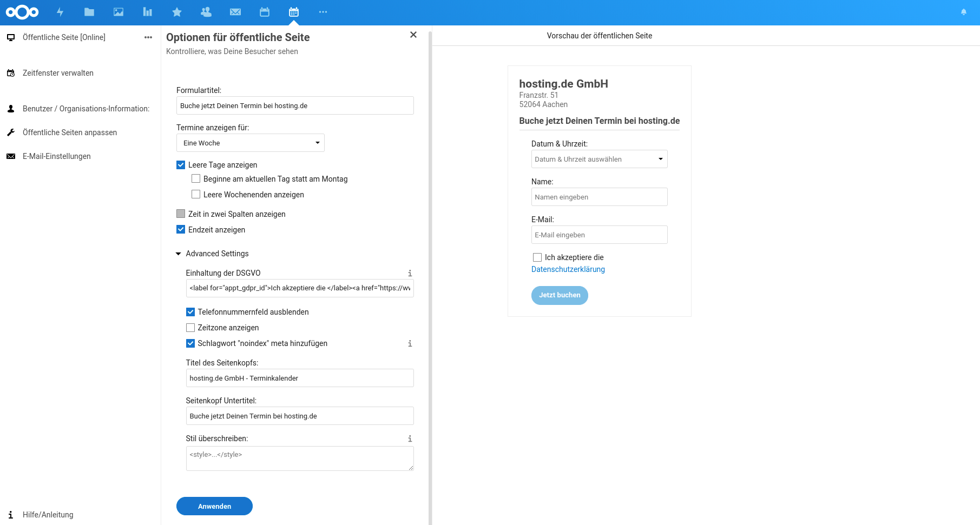
Task: Open Termine anzeigen für dropdown
Action: pyautogui.click(x=251, y=143)
